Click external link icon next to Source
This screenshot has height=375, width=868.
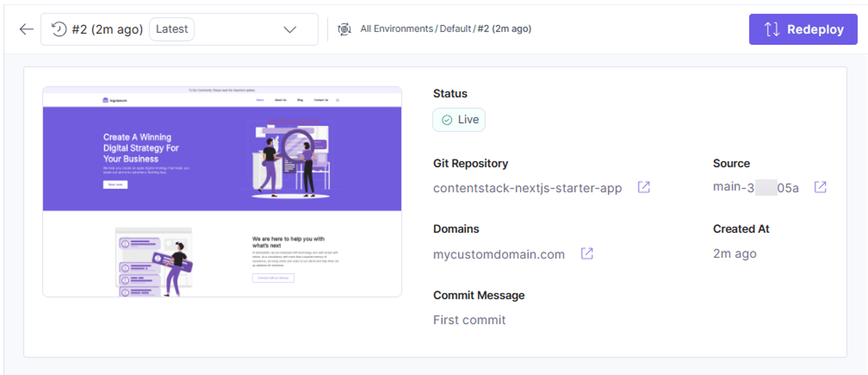pyautogui.click(x=820, y=187)
